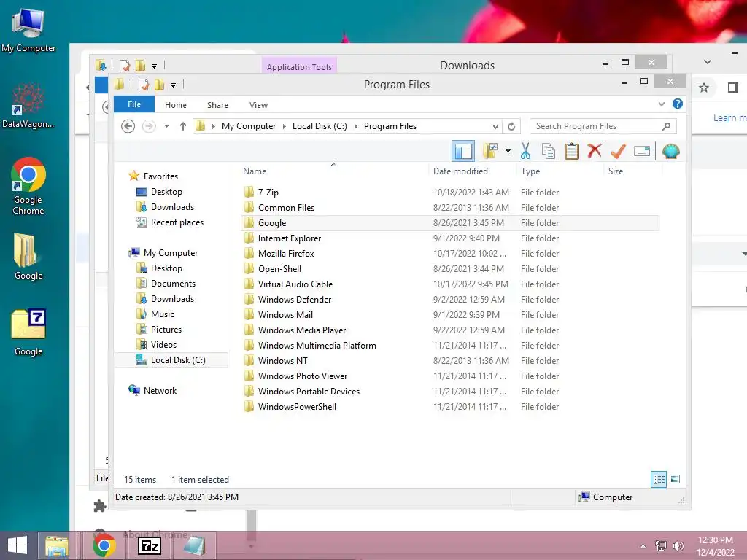The width and height of the screenshot is (747, 560).
Task: Click the Classic Shell settings shell icon
Action: pyautogui.click(x=671, y=152)
